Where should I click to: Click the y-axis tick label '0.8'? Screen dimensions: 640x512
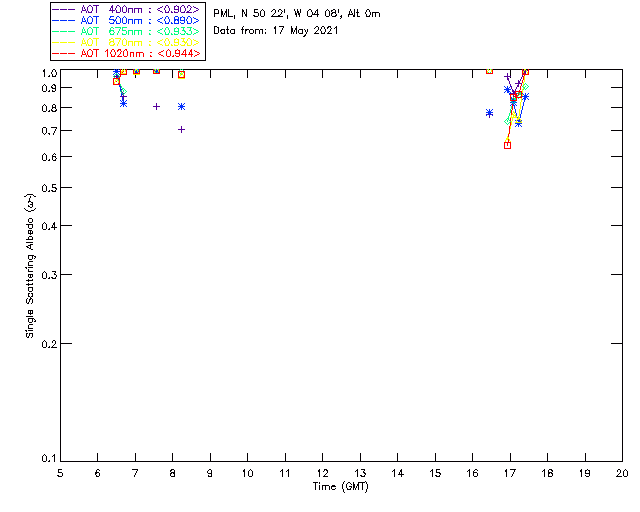49,108
